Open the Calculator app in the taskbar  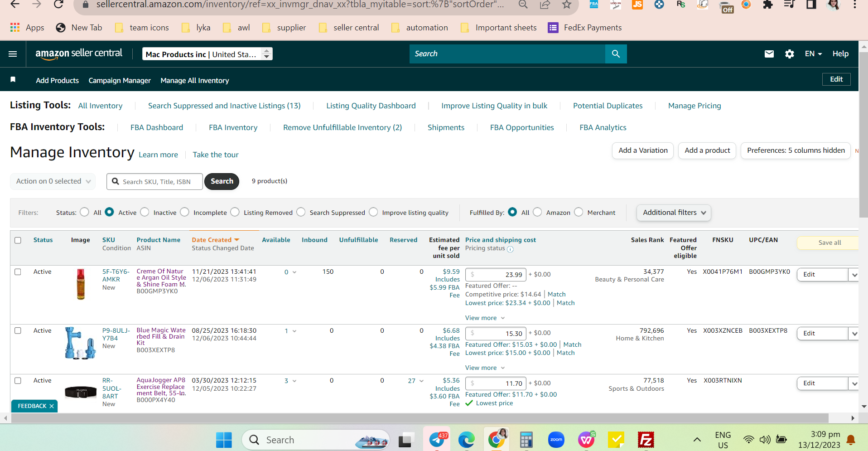(x=526, y=440)
